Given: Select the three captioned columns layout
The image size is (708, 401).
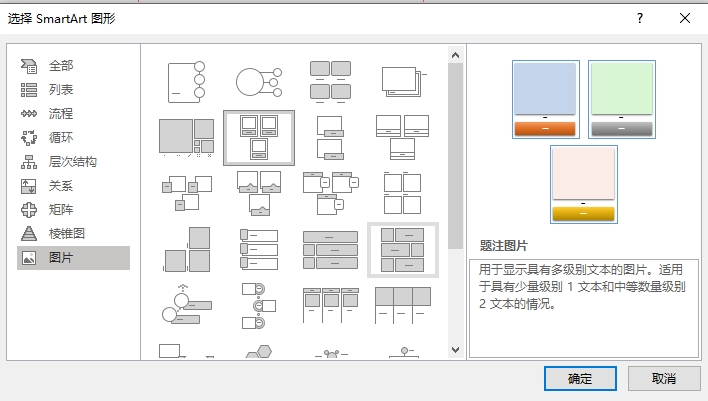Looking at the screenshot, I should 331,304.
